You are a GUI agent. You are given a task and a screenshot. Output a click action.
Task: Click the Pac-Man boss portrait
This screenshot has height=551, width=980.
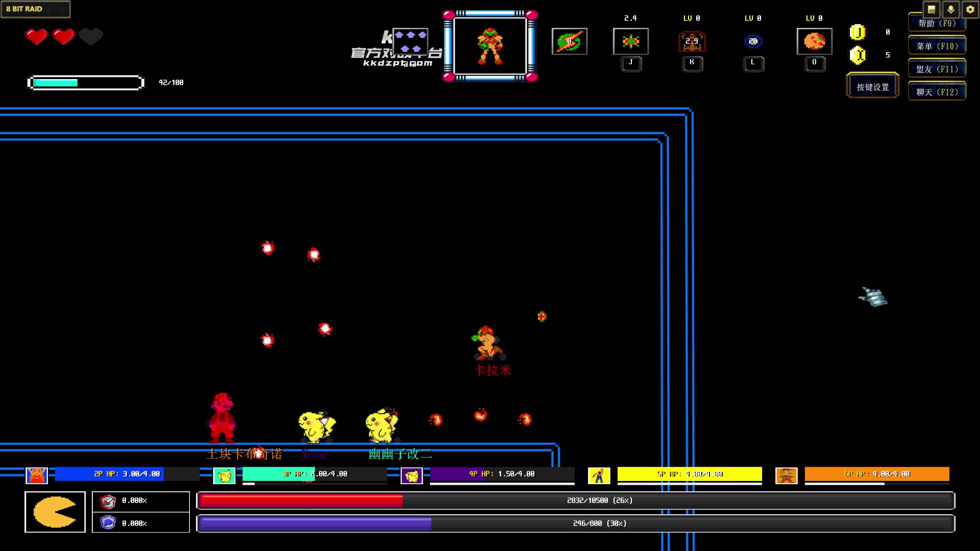[55, 512]
